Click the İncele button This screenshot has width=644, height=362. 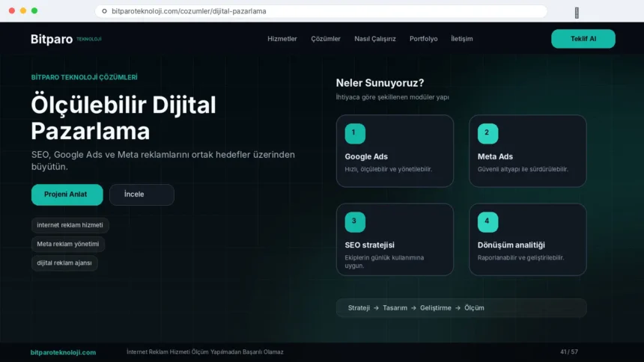(x=142, y=194)
